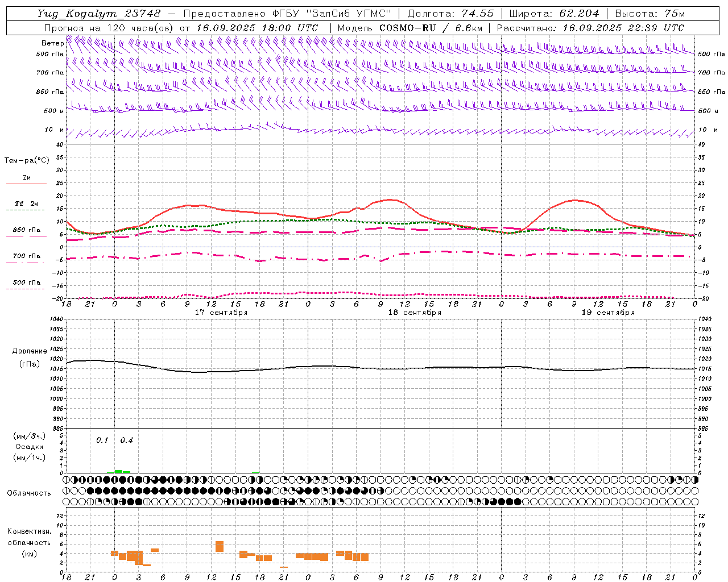Click the 'Td 2м' dew point legend entry
Image resolution: width=728 pixels, height=582 pixels.
coord(27,203)
